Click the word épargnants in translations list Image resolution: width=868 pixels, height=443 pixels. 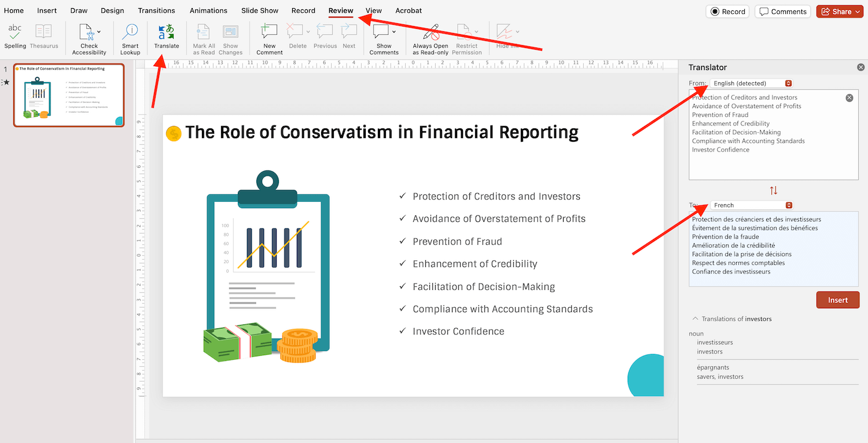point(713,367)
